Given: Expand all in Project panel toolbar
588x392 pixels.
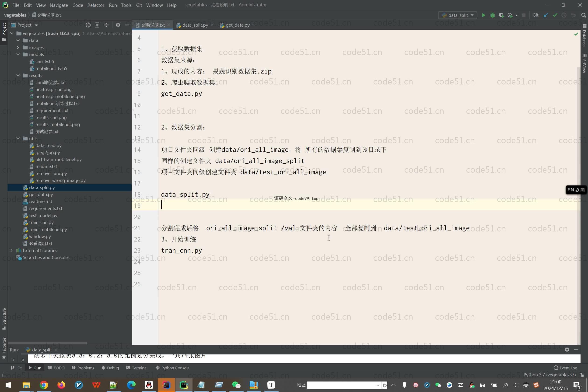Looking at the screenshot, I should pos(97,25).
